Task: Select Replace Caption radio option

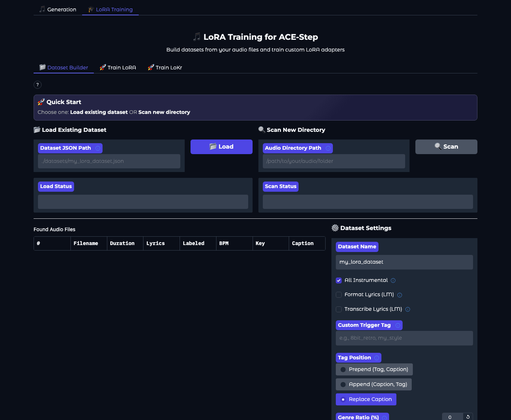Action: [366, 399]
